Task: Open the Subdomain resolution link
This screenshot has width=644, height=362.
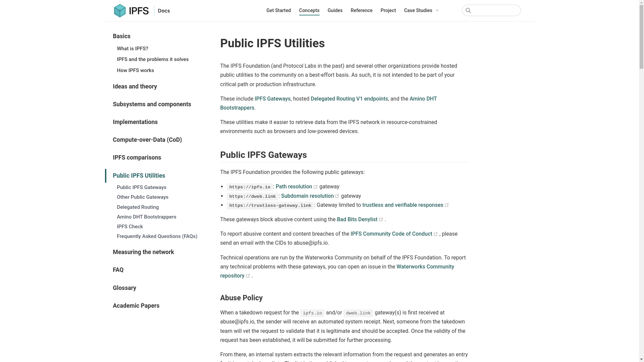Action: [307, 196]
